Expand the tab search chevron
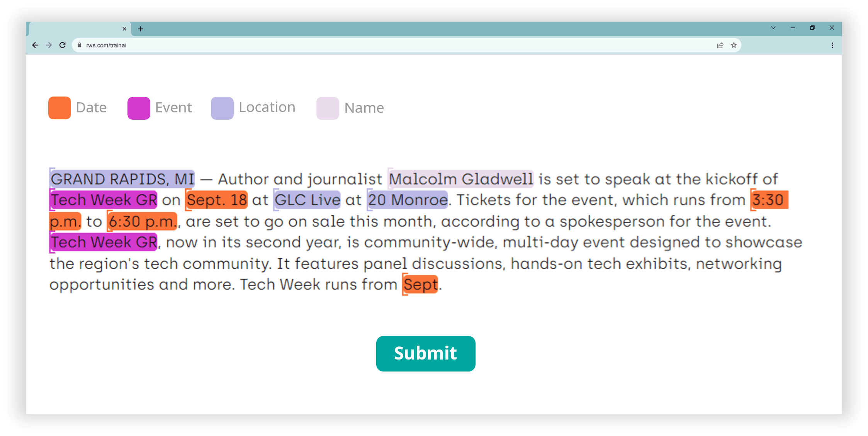The height and width of the screenshot is (436, 868). point(773,28)
